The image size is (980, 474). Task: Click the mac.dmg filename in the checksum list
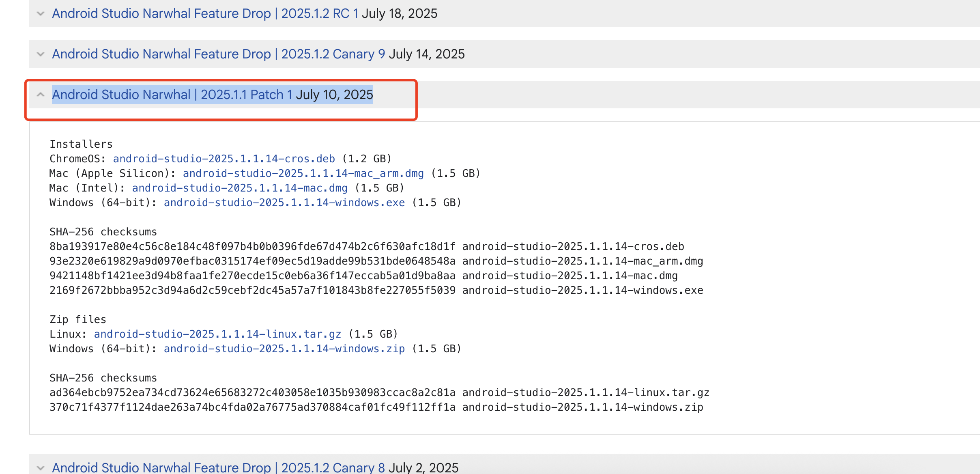pyautogui.click(x=570, y=276)
